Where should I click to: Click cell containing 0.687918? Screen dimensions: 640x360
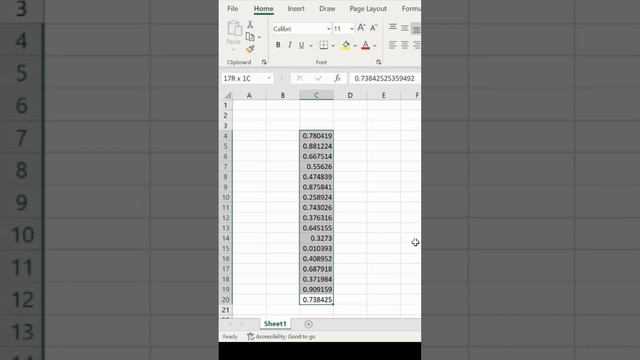[316, 269]
